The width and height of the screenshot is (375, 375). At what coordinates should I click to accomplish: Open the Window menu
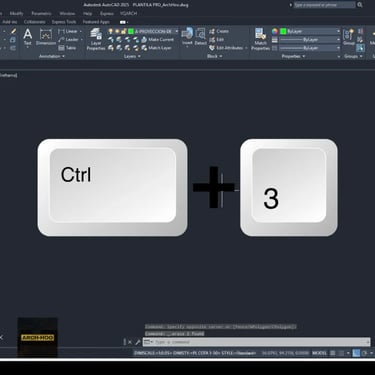[x=67, y=14]
